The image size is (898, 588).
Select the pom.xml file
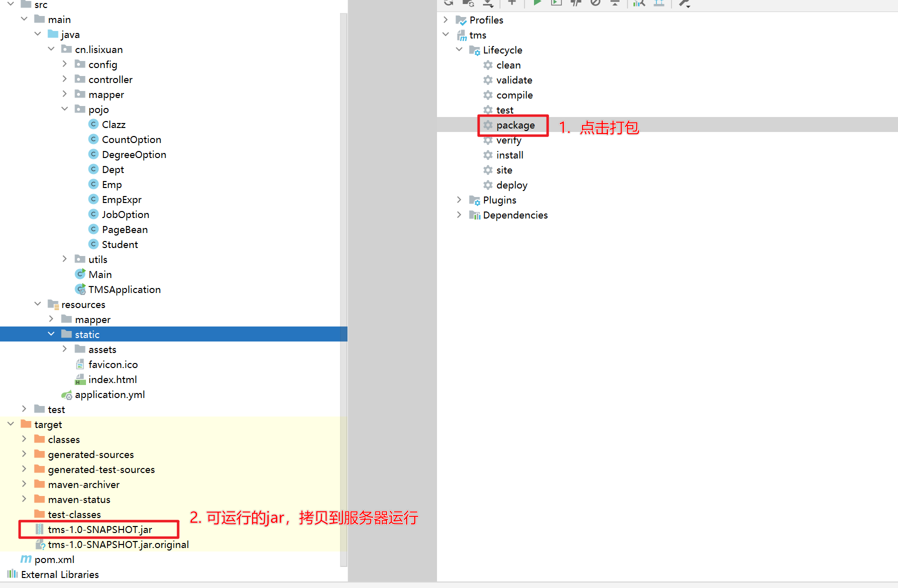tap(54, 559)
